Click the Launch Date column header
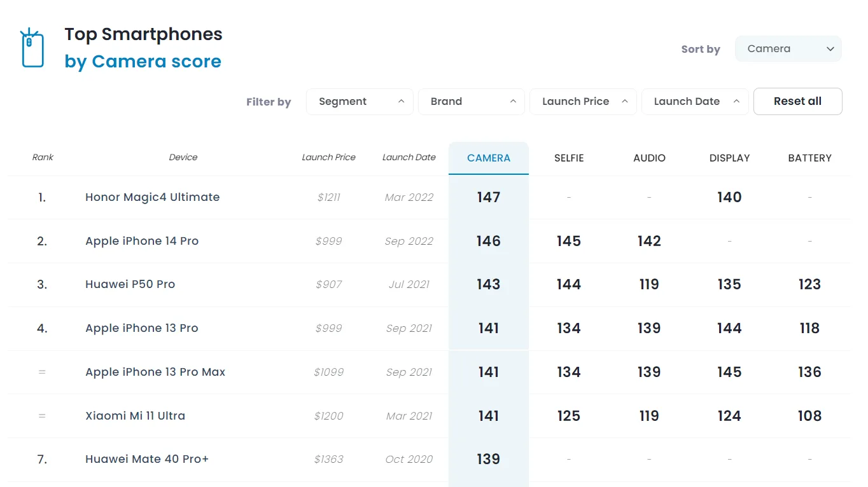Viewport: 868px width, 487px height. [409, 157]
